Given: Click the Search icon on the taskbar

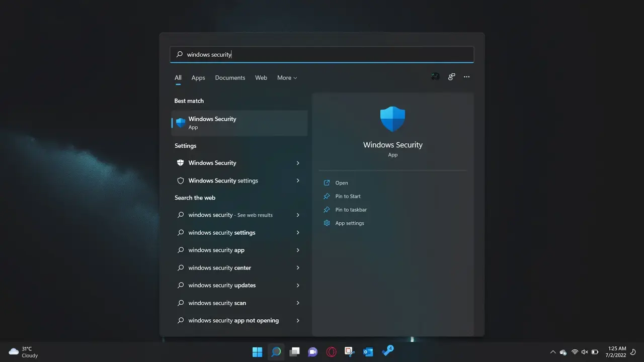Looking at the screenshot, I should 276,352.
